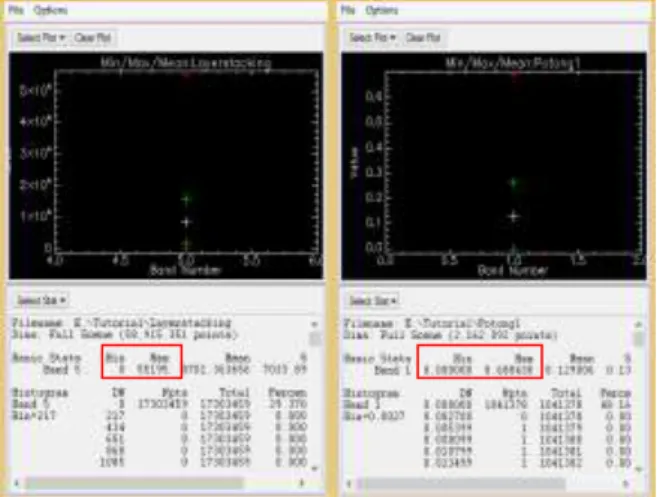Click scroll-down arrow of Potong1 stats text
Image resolution: width=657 pixels, height=497 pixels.
click(x=638, y=469)
